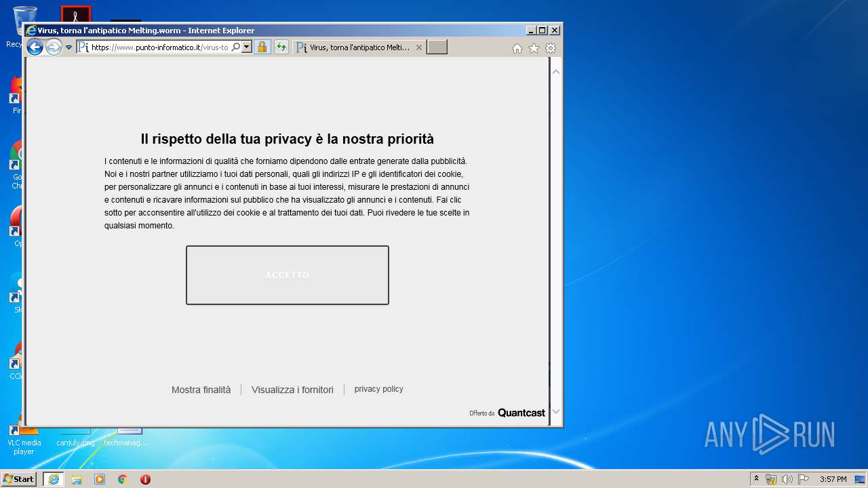Click the Quantcast logo
868x488 pixels.
(x=521, y=413)
